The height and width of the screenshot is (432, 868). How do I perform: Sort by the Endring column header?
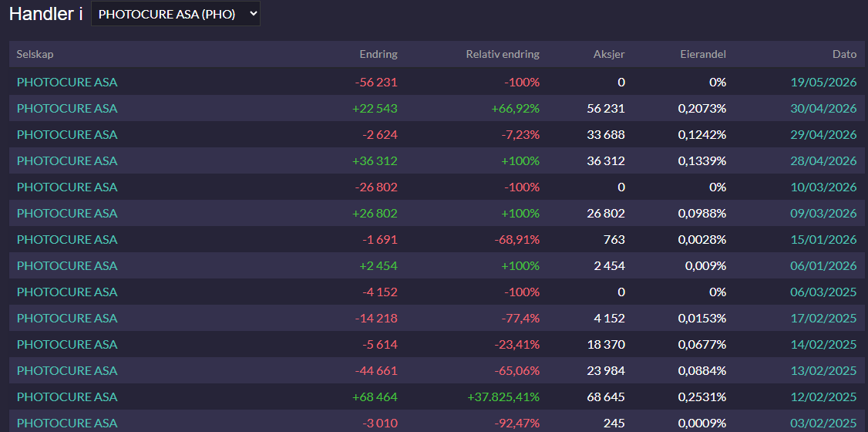click(378, 54)
